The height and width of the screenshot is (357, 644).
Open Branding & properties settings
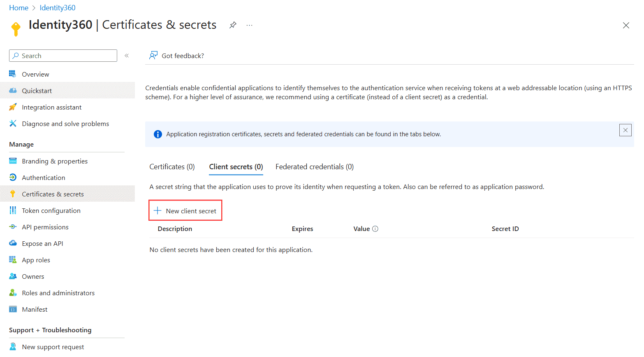55,161
